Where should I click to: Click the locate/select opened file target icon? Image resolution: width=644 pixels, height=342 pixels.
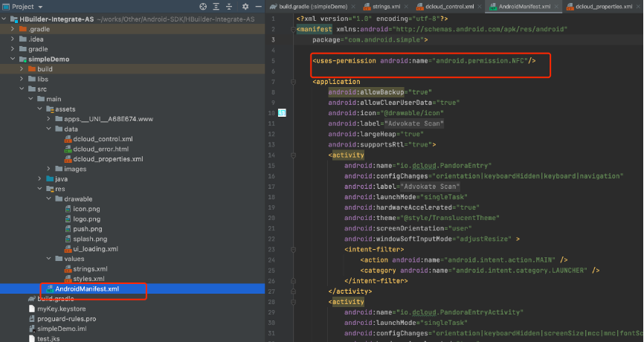[203, 7]
